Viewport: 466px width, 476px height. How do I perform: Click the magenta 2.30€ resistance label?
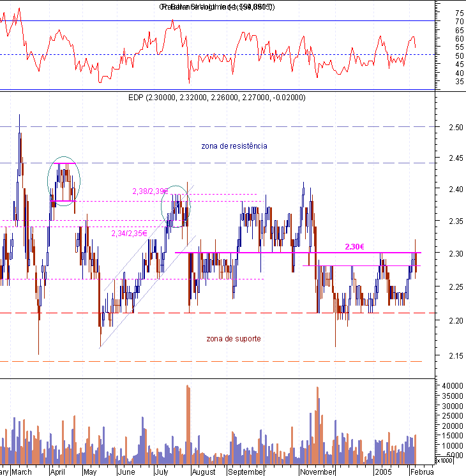[354, 247]
